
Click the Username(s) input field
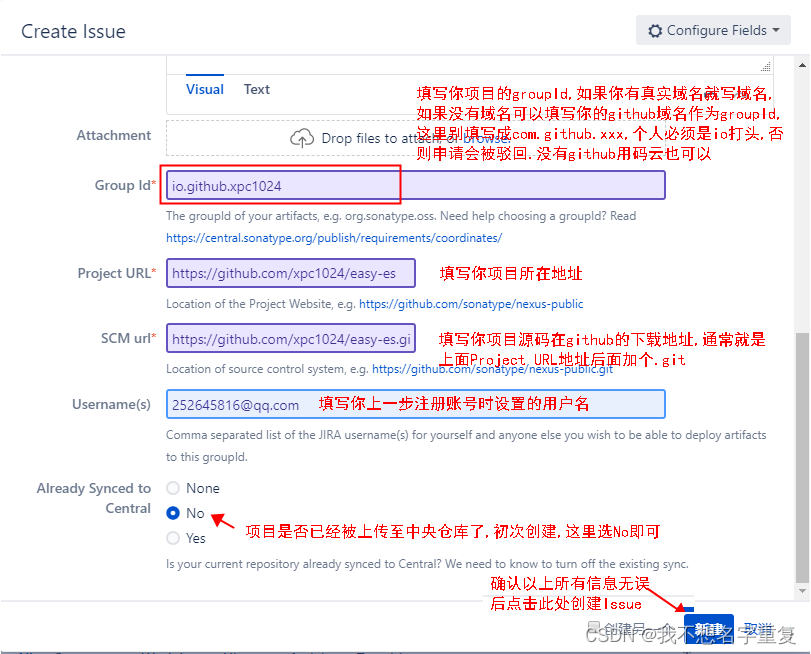(415, 404)
